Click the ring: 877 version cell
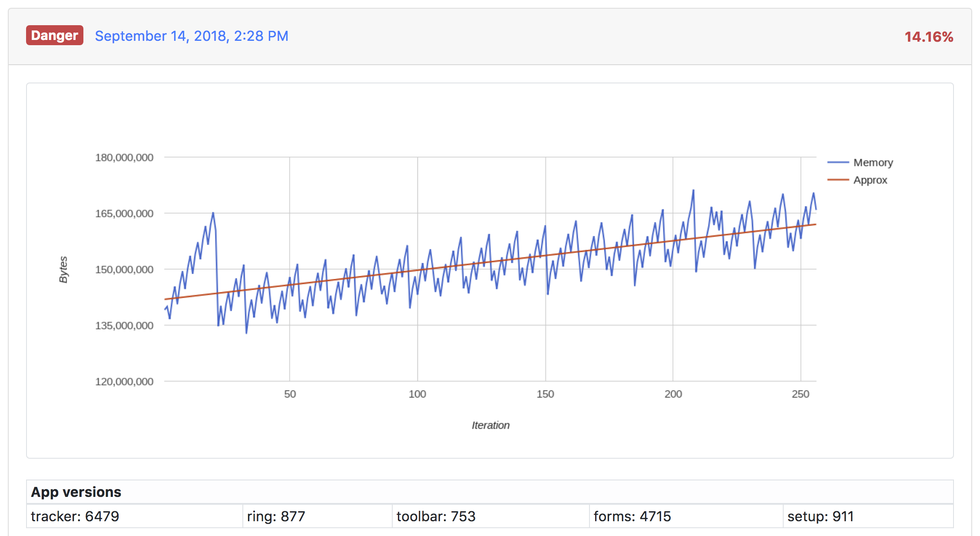980x536 pixels. pos(276,516)
